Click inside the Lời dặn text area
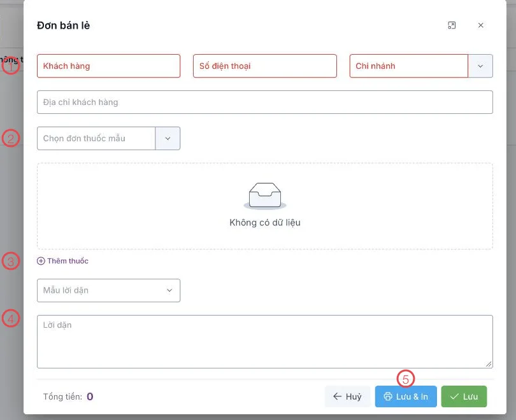Viewport: 516px width, 420px height. (265, 342)
